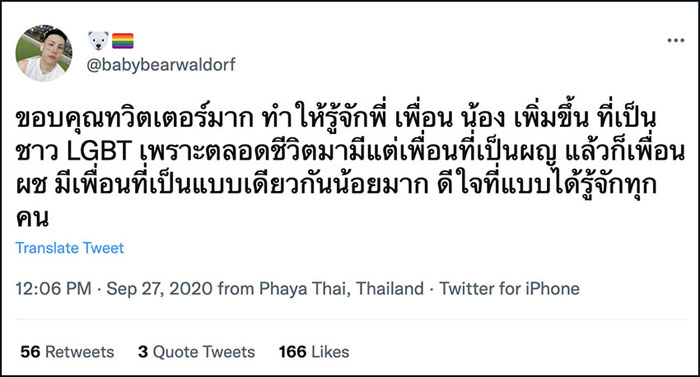This screenshot has width=700, height=377.
Task: Click the Twitter for iPhone source
Action: [x=509, y=289]
